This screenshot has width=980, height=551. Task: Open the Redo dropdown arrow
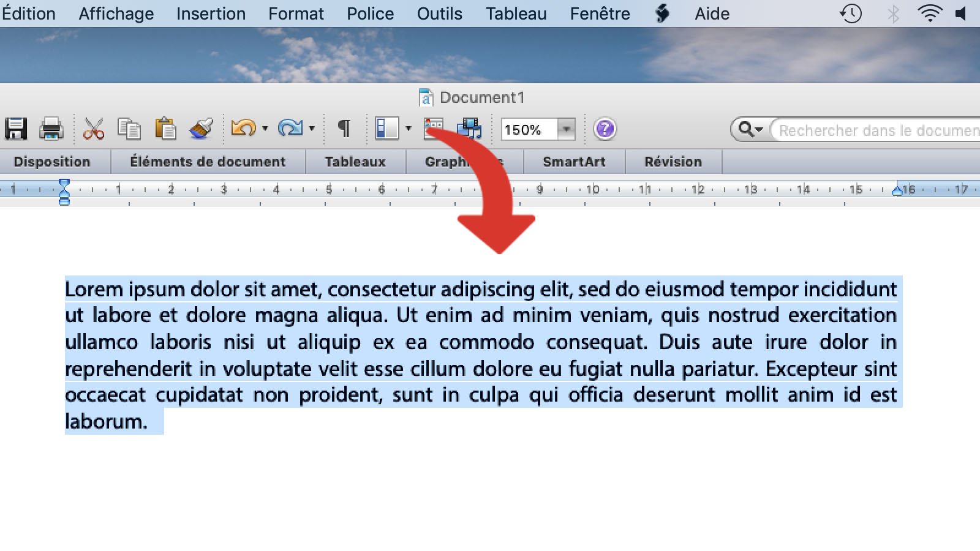[312, 129]
